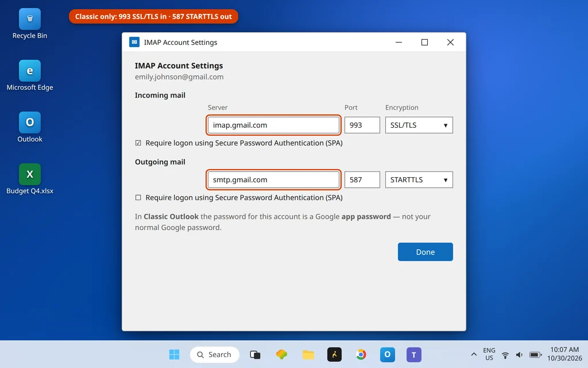
Task: Check battery status in the tray
Action: [536, 354]
